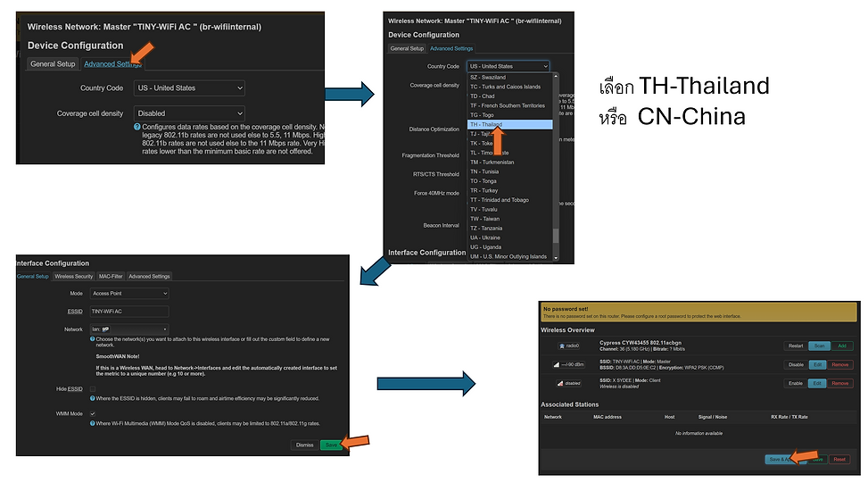The height and width of the screenshot is (483, 868).
Task: Restart the Cypress CYW43455 radio
Action: 796,346
